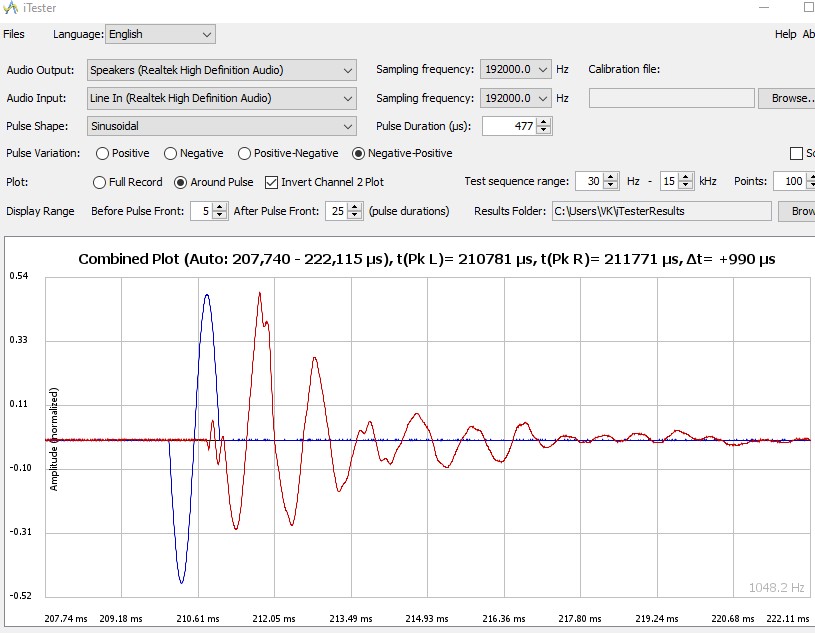815x633 pixels.
Task: Click the After Pulse Front value field
Action: tap(337, 211)
